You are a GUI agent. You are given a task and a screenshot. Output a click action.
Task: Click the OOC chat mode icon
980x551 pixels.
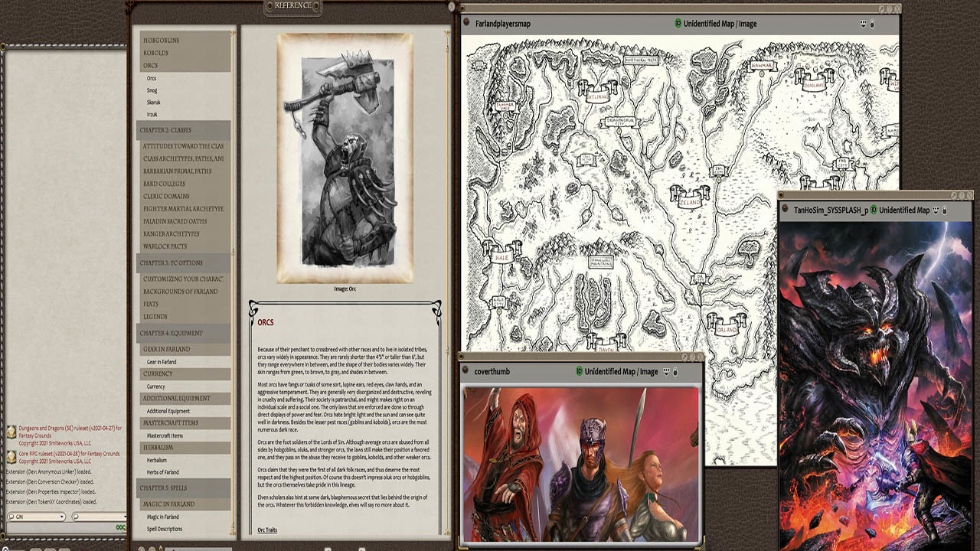120,527
